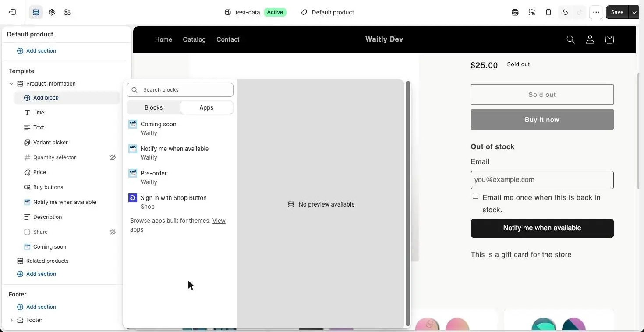Open the three-dot more actions menu

[x=596, y=12]
